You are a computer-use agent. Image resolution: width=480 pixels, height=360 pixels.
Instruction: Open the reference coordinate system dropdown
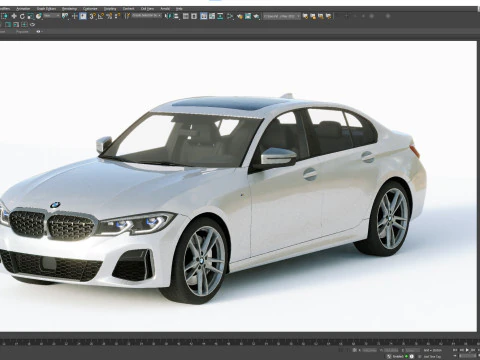click(x=52, y=16)
